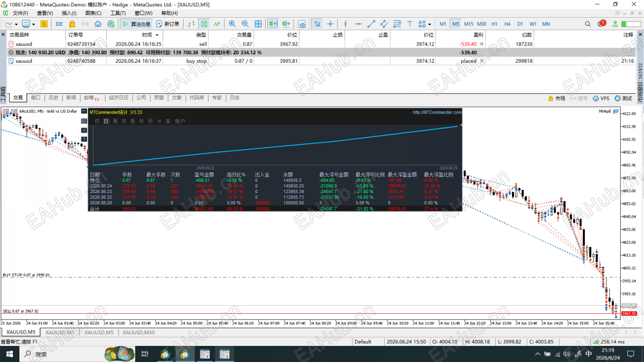Toggle chart auto-scroll to end
The height and width of the screenshot is (362, 644).
[273, 24]
